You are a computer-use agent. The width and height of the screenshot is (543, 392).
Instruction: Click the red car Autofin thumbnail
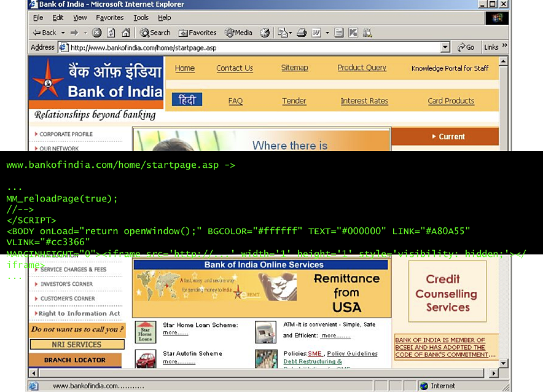[146, 359]
